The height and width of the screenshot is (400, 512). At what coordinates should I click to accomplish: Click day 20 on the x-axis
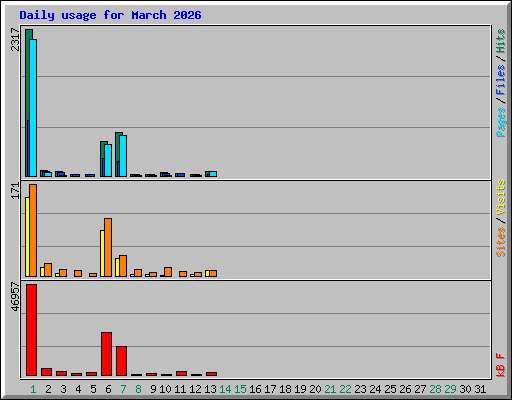315,389
